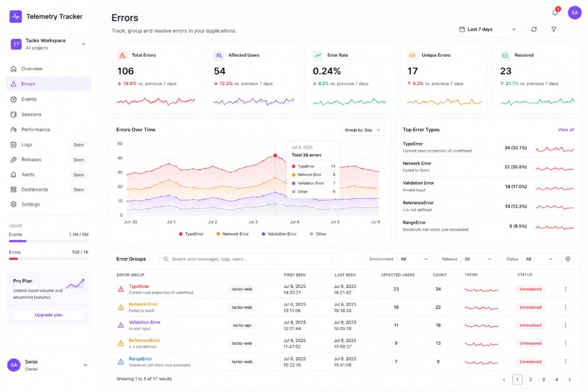Open the Status filter dropdown
The width and height of the screenshot is (588, 392).
pyautogui.click(x=539, y=259)
